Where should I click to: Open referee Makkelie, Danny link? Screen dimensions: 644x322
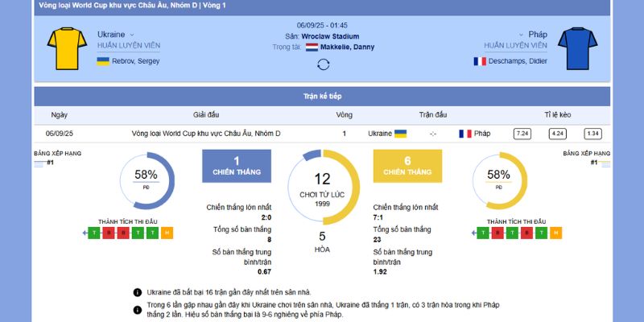pos(347,47)
